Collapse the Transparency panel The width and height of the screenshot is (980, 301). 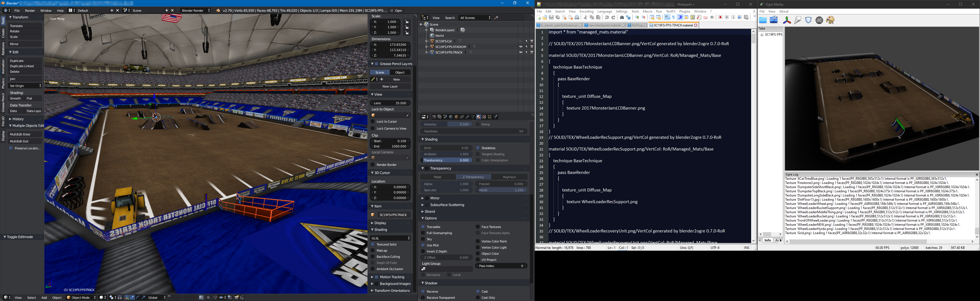pyautogui.click(x=423, y=168)
